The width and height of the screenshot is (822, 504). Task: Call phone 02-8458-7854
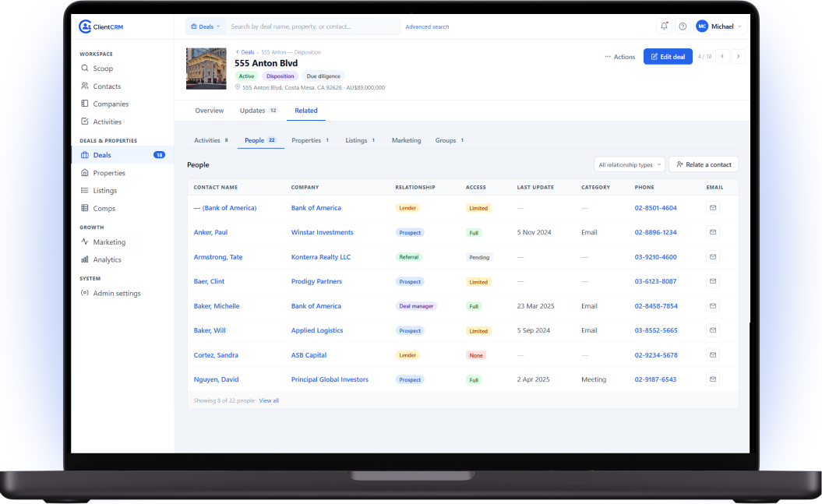(x=656, y=306)
